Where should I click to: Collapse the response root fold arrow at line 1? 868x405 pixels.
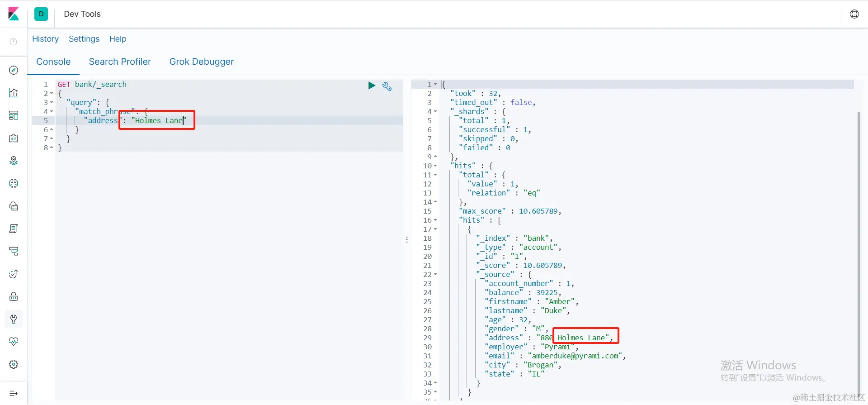click(435, 85)
